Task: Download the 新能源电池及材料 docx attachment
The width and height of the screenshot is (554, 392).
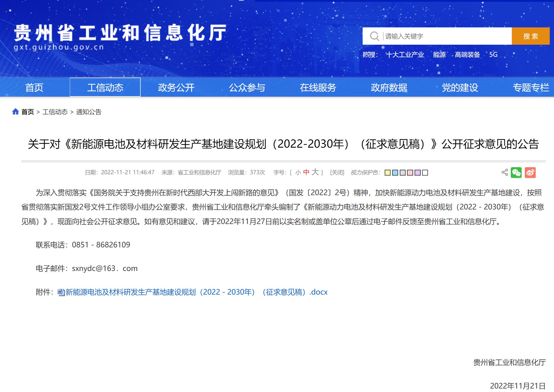Action: pyautogui.click(x=196, y=292)
